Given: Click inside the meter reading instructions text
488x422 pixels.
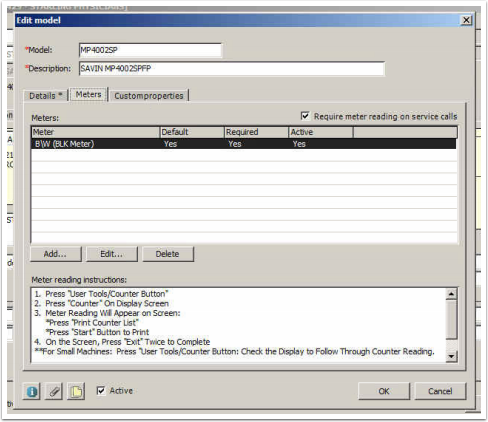Looking at the screenshot, I should pyautogui.click(x=239, y=325).
